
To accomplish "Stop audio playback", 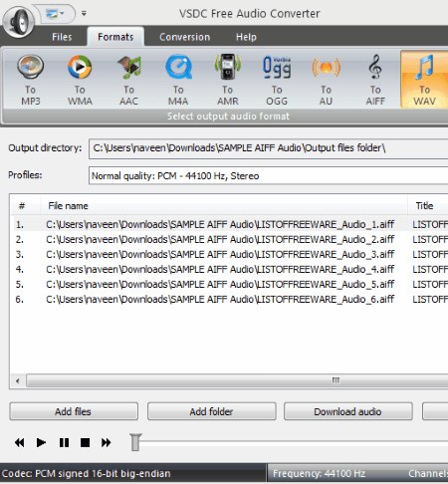I will pos(86,443).
